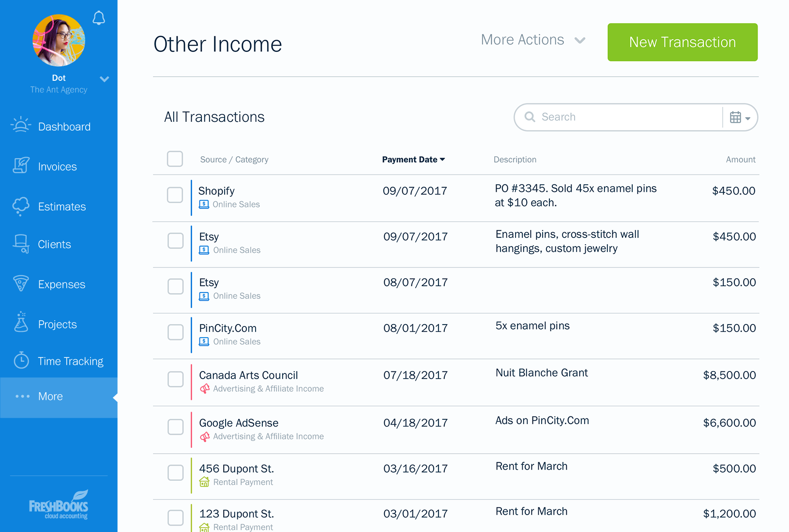This screenshot has height=532, width=789.
Task: Click the Estimates cloud icon
Action: pyautogui.click(x=21, y=206)
